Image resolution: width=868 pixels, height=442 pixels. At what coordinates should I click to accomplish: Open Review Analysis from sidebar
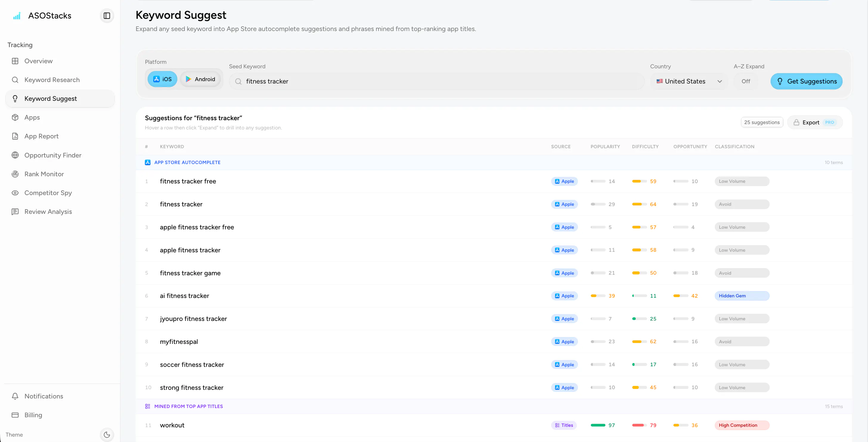pyautogui.click(x=60, y=212)
